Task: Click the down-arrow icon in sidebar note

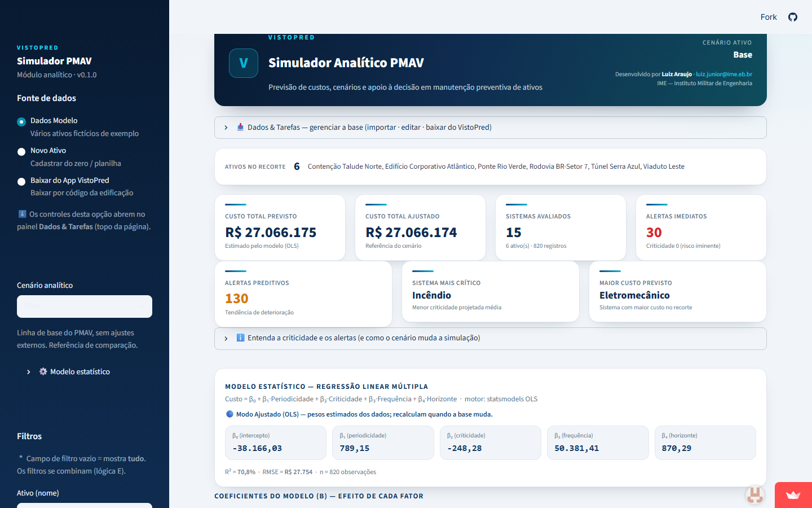Action: pos(22,214)
